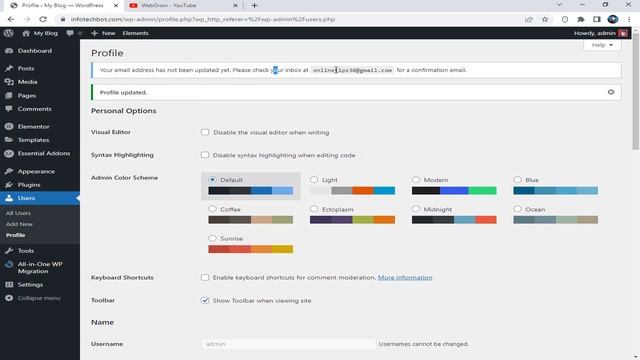
Task: Select the Blue color scheme radio
Action: click(x=517, y=180)
